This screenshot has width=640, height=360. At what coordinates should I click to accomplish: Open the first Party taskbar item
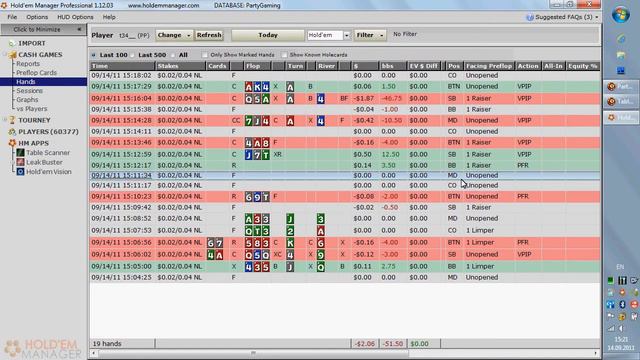click(621, 86)
